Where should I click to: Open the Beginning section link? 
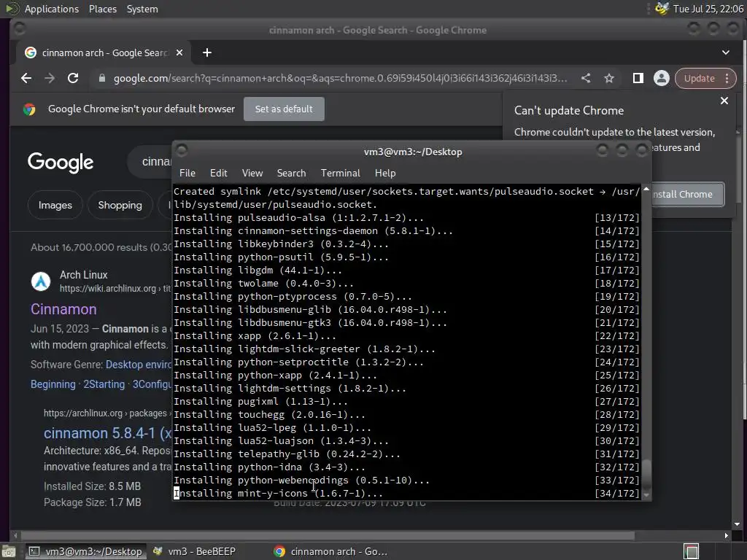(53, 384)
